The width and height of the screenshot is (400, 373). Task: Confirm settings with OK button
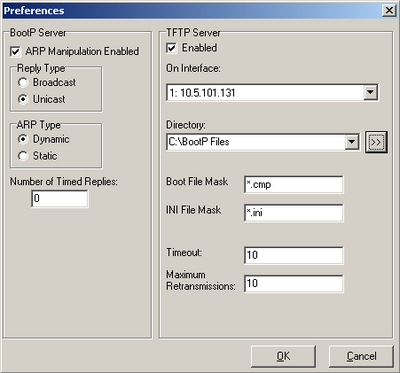click(283, 356)
